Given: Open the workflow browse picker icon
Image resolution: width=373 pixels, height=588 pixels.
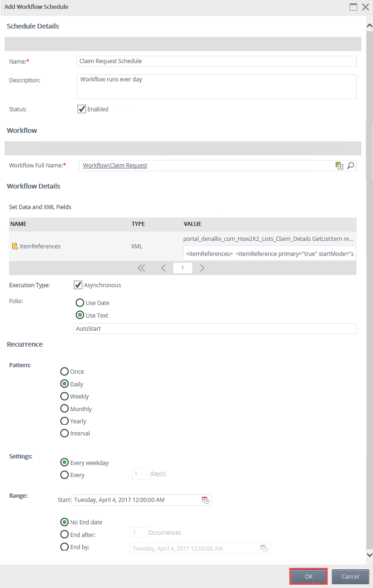Looking at the screenshot, I should 339,166.
